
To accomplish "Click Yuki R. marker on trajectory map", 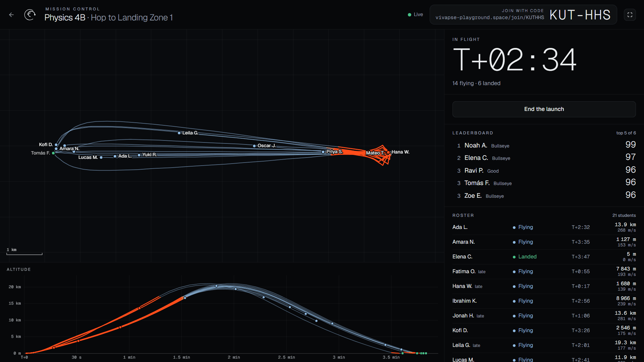I will [139, 155].
